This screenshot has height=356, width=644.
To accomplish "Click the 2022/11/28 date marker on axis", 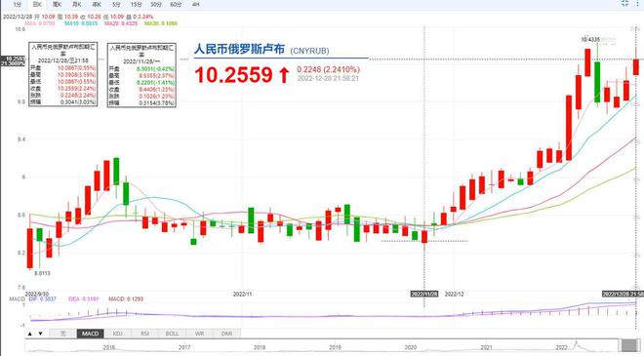I will [424, 294].
